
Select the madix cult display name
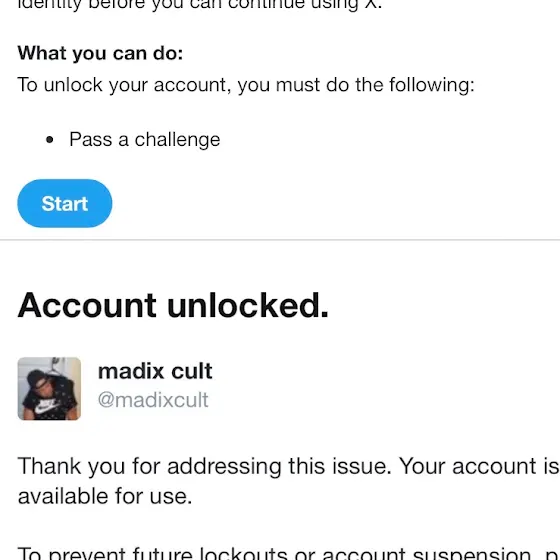pos(155,371)
